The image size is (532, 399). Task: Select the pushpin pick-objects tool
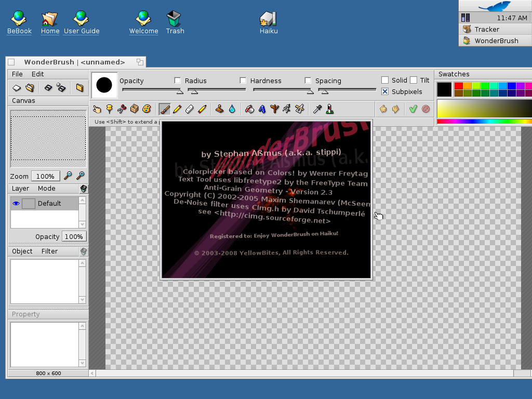(x=109, y=109)
